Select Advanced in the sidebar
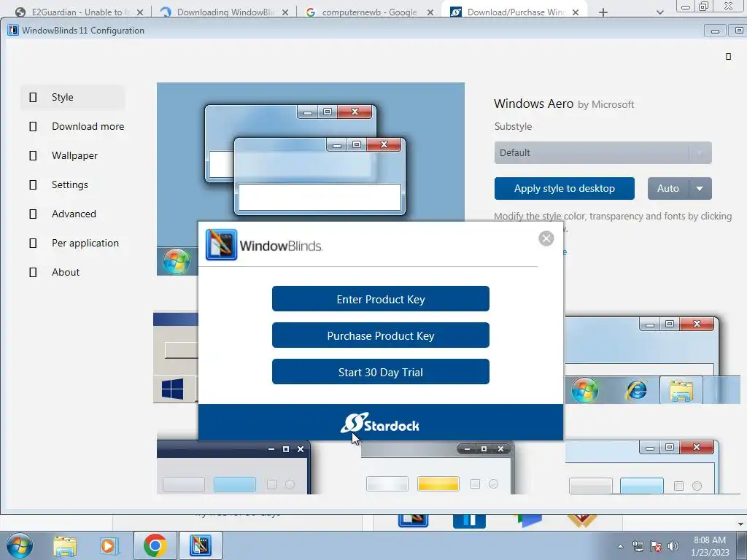 pyautogui.click(x=73, y=214)
